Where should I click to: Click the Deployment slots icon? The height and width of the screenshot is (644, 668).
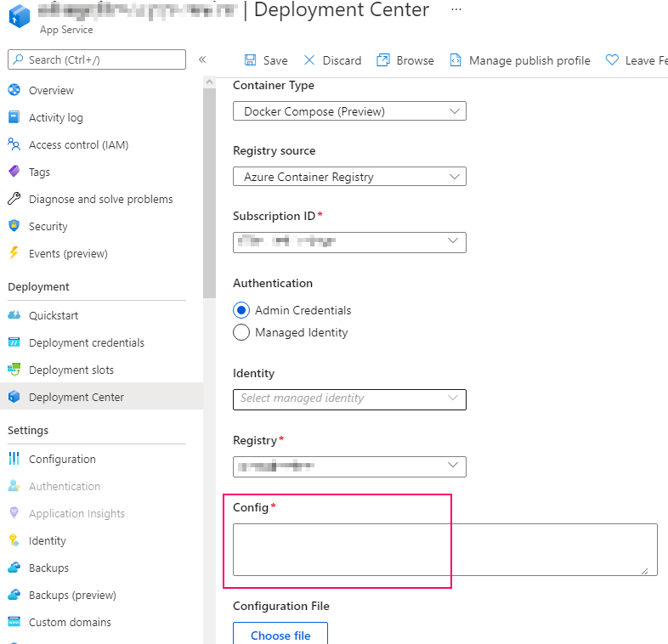[14, 370]
